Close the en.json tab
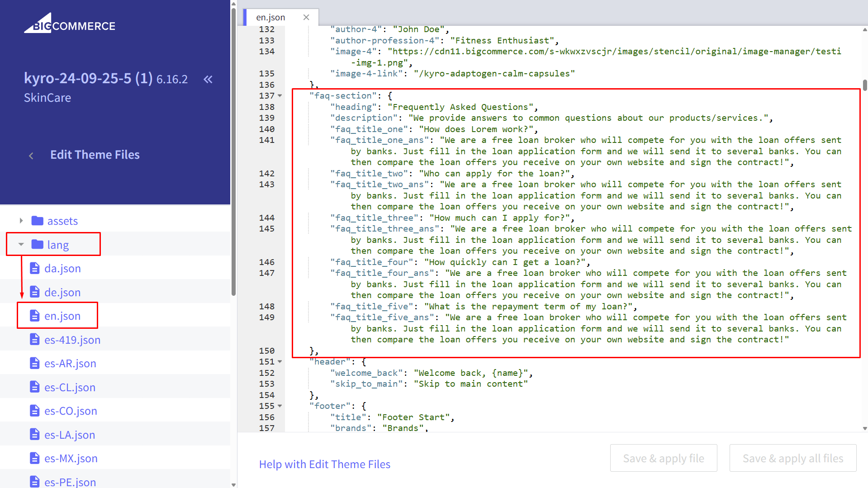The height and width of the screenshot is (488, 868). point(306,17)
